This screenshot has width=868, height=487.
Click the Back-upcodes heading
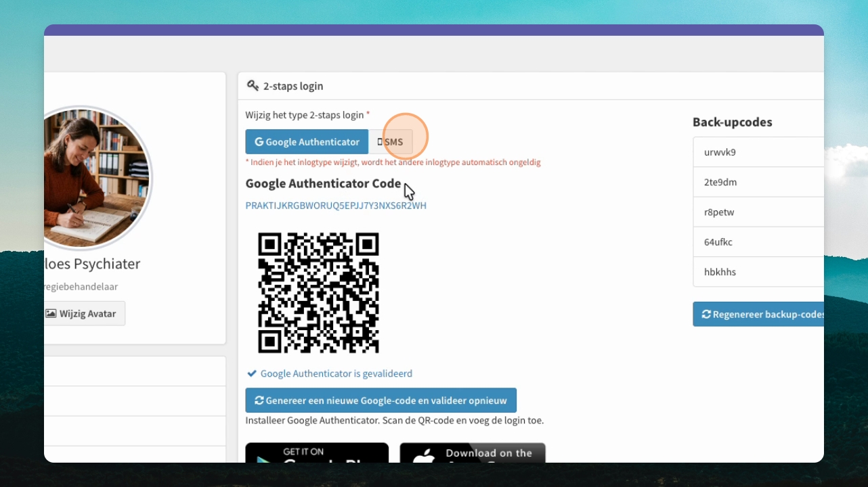click(x=733, y=122)
